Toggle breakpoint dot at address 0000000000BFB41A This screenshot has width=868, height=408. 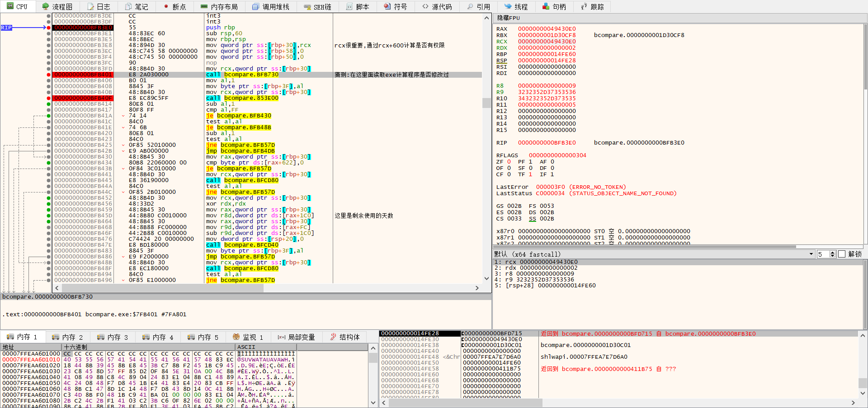tap(48, 116)
